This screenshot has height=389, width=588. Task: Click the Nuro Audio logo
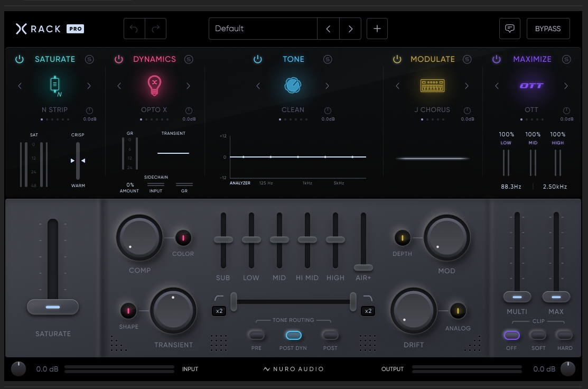pyautogui.click(x=293, y=369)
